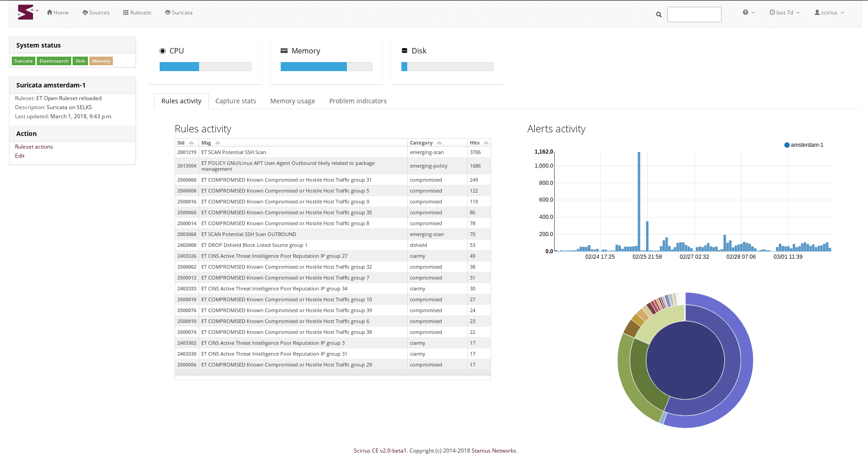Select the Rules activity tab
Viewport: 868px width, 463px height.
[x=181, y=101]
